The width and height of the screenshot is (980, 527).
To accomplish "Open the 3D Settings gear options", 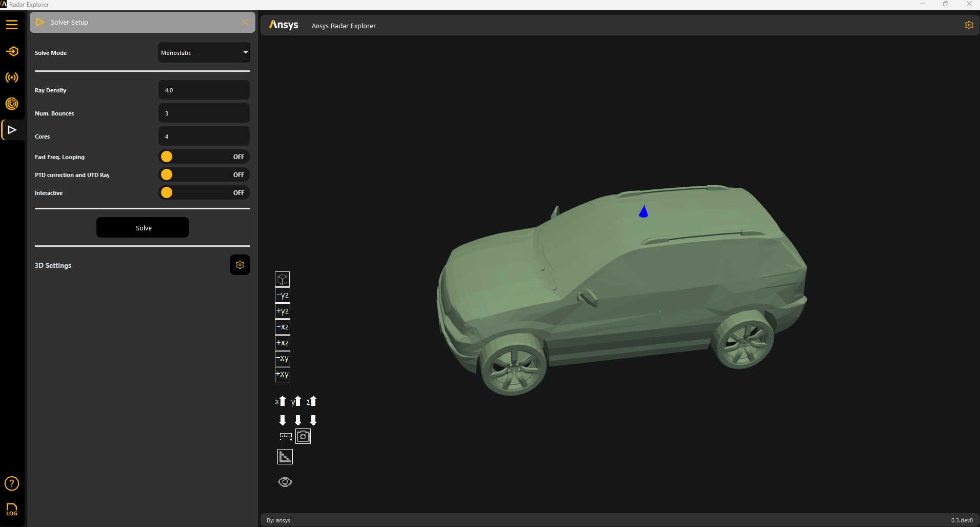I will (239, 265).
